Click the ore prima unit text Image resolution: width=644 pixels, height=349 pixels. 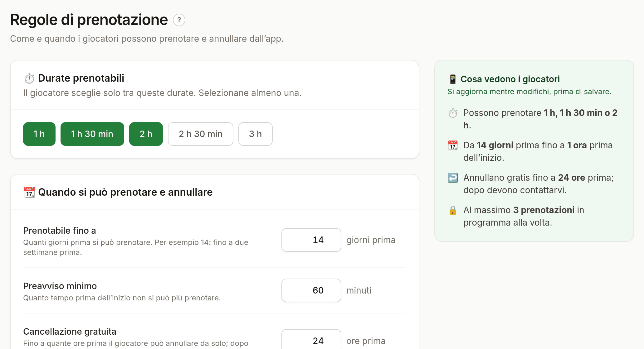[366, 341]
